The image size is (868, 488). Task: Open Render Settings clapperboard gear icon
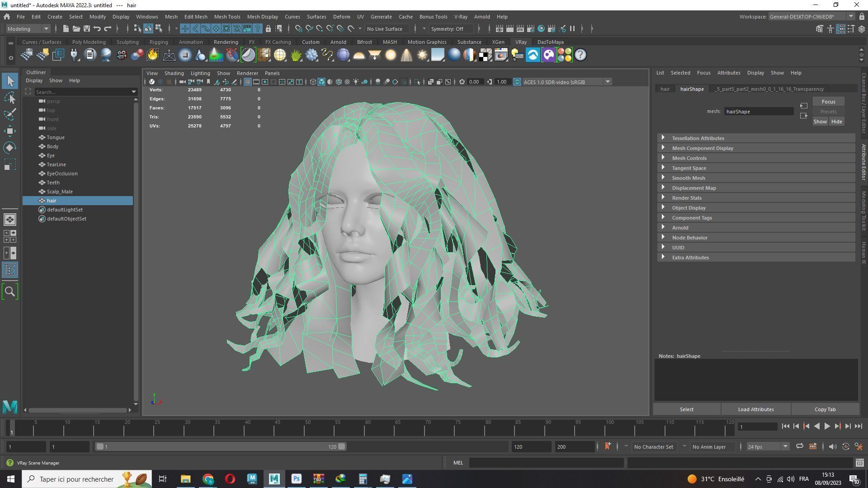click(x=531, y=29)
